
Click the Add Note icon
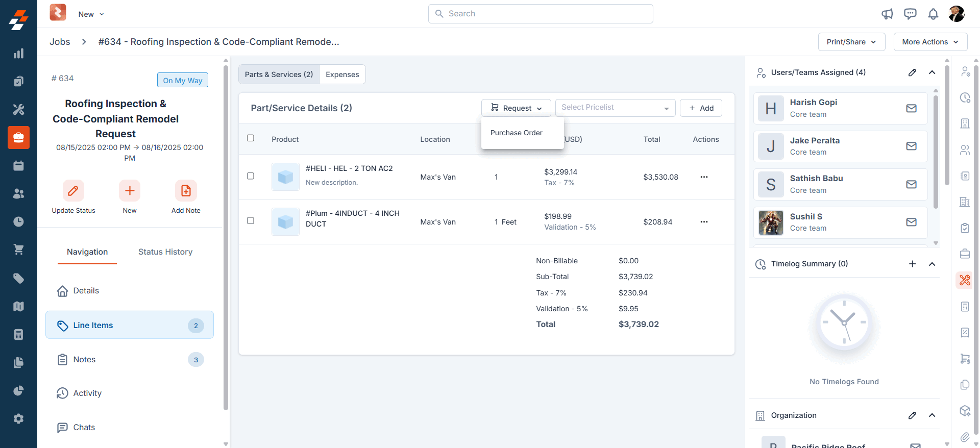[x=186, y=191]
